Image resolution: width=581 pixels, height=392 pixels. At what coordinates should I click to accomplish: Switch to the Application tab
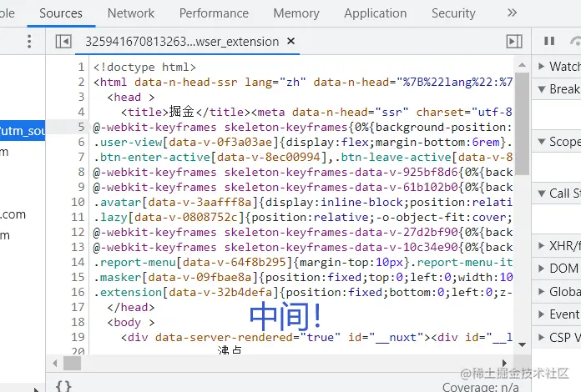pos(375,13)
